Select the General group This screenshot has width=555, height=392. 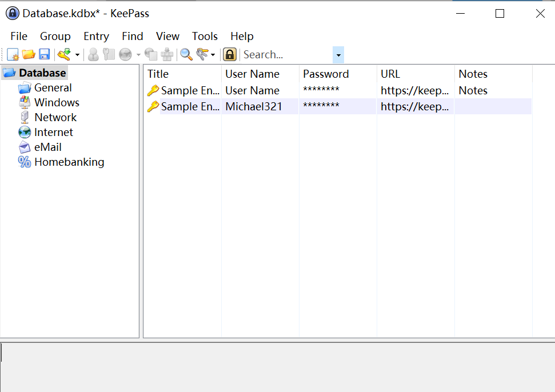click(53, 88)
